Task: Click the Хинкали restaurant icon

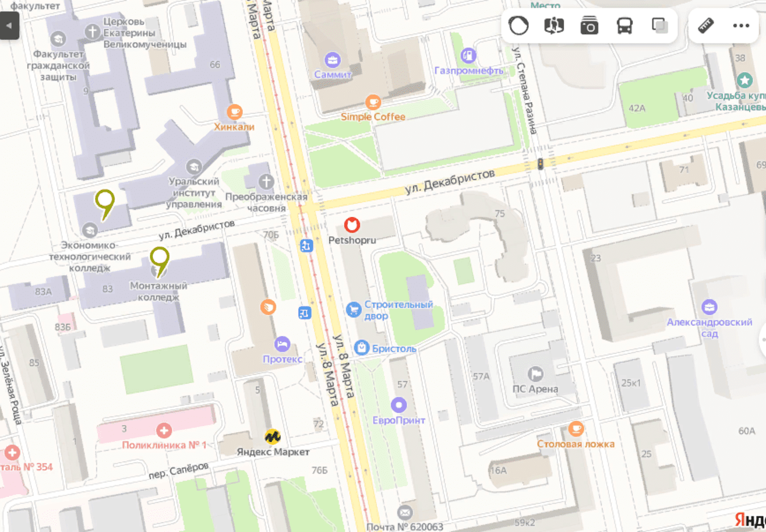Action: pos(235,112)
